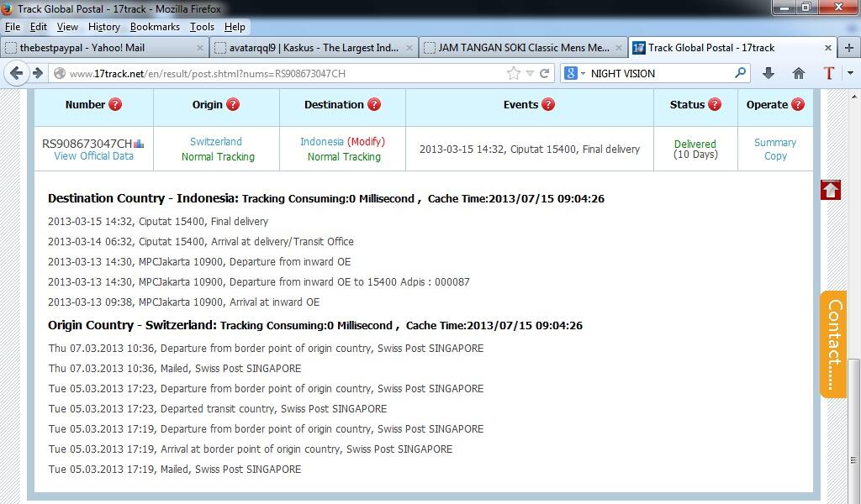Reload the page with the refresh icon
The width and height of the screenshot is (861, 504).
pyautogui.click(x=544, y=73)
